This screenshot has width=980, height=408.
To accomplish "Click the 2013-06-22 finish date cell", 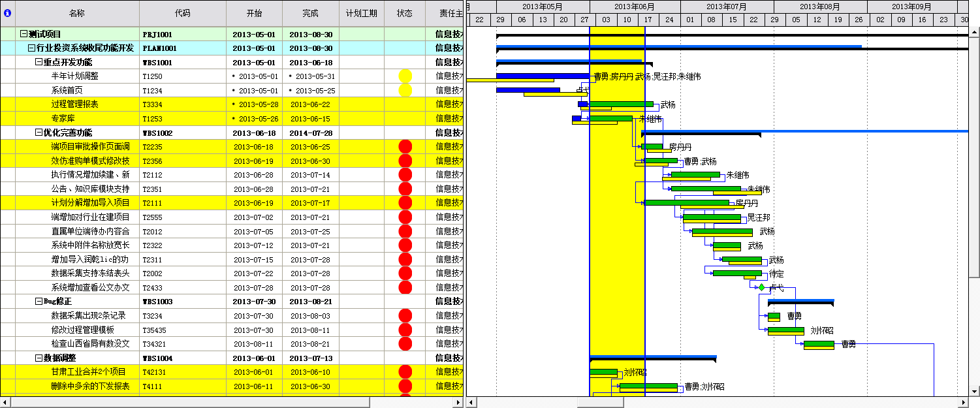I will pos(310,104).
